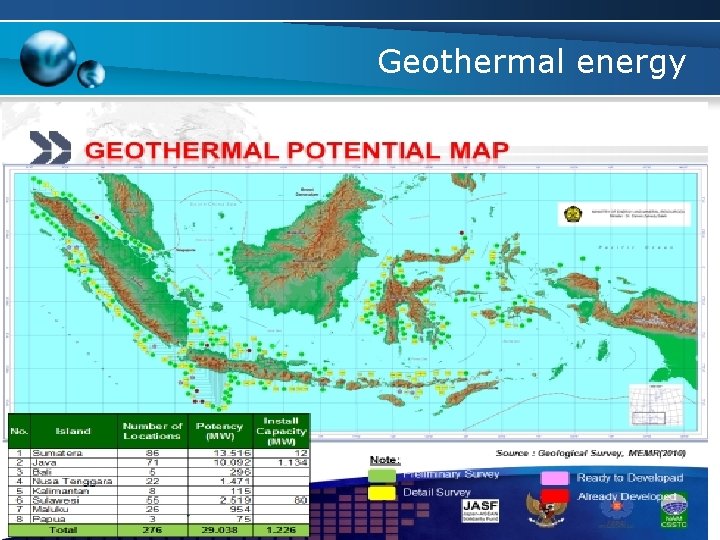Click the NAM CSSTC logo
The image size is (720, 540).
click(674, 511)
